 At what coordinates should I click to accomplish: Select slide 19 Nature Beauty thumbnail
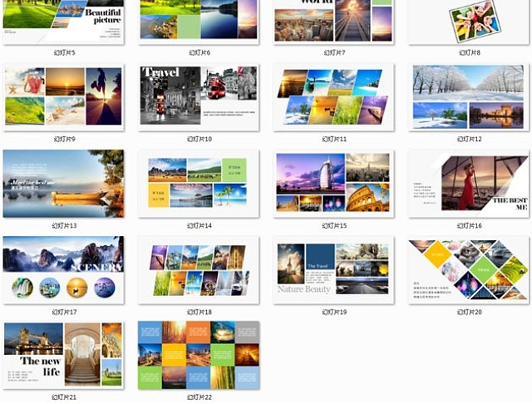333,270
